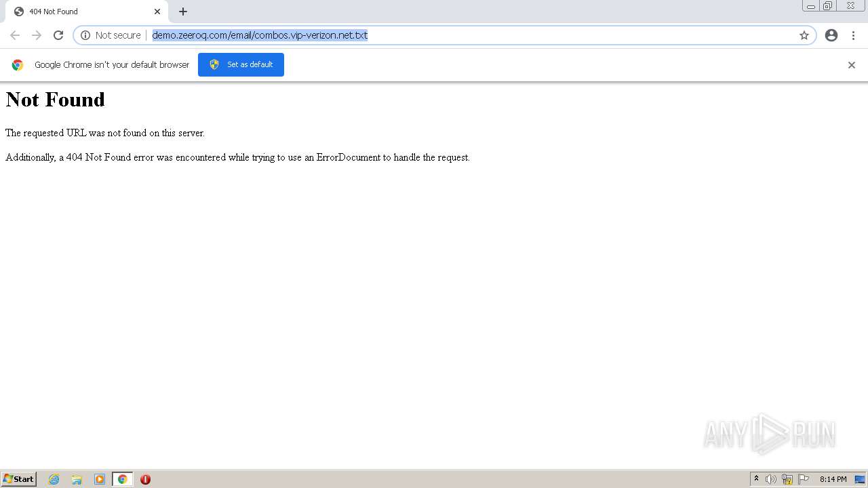The height and width of the screenshot is (488, 868).
Task: Bookmark this page with the star icon
Action: [x=804, y=35]
